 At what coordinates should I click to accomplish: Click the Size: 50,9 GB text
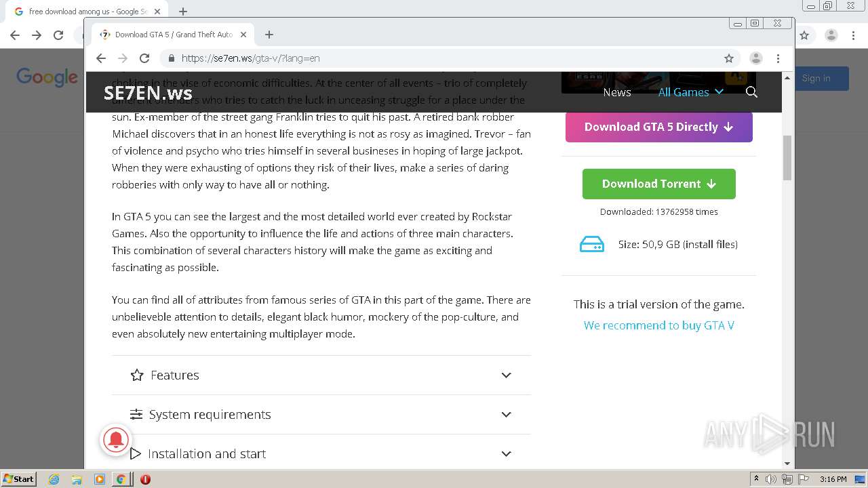pos(678,244)
